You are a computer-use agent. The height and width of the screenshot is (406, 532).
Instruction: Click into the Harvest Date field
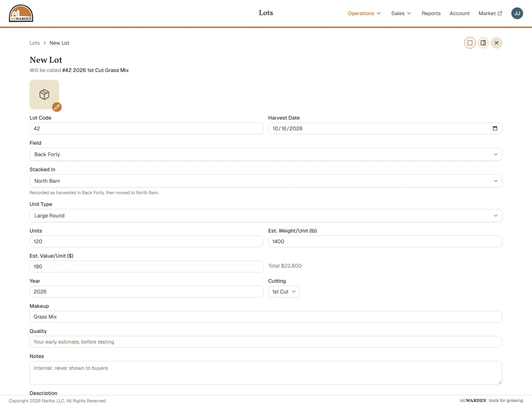coord(385,128)
